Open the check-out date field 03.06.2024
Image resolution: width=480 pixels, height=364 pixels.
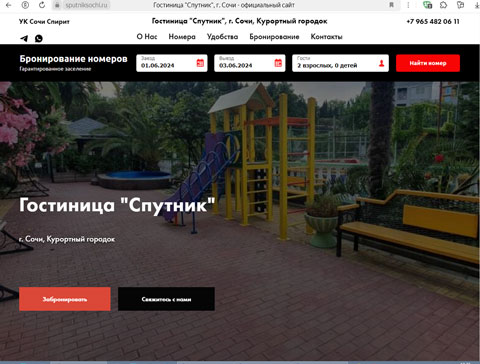pyautogui.click(x=250, y=63)
